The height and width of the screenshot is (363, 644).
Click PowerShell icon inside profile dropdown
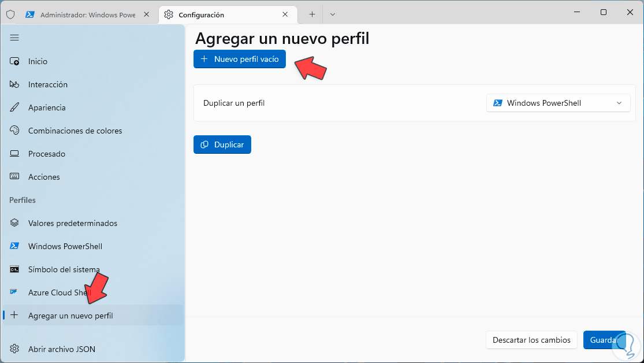[498, 103]
